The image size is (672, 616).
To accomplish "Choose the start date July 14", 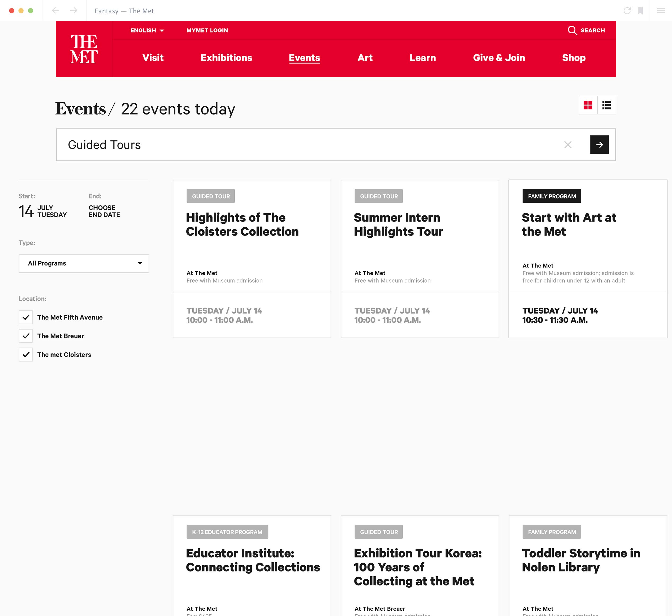I will coord(43,211).
